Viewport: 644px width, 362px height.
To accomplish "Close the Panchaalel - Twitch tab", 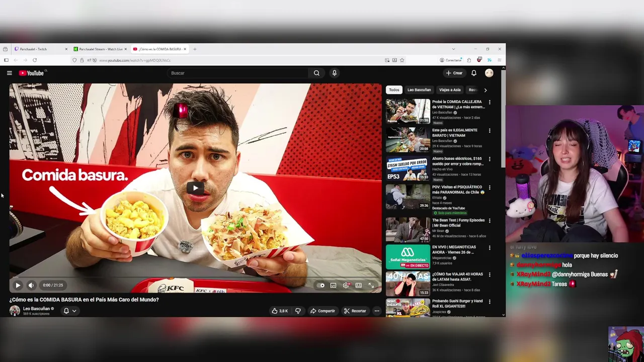I will pos(66,49).
